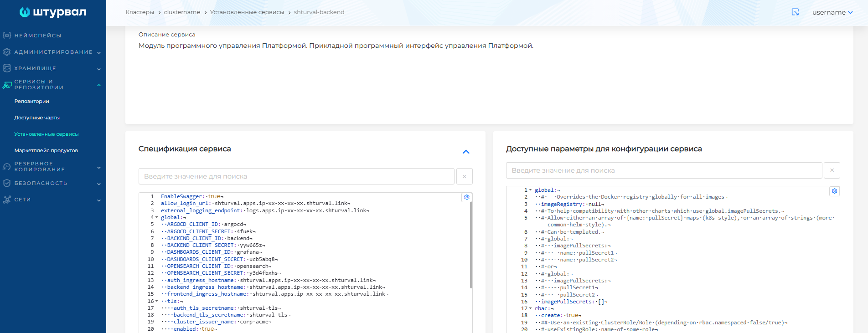Select Установленные сервисы submenu item
Image resolution: width=868 pixels, height=333 pixels.
click(x=46, y=134)
